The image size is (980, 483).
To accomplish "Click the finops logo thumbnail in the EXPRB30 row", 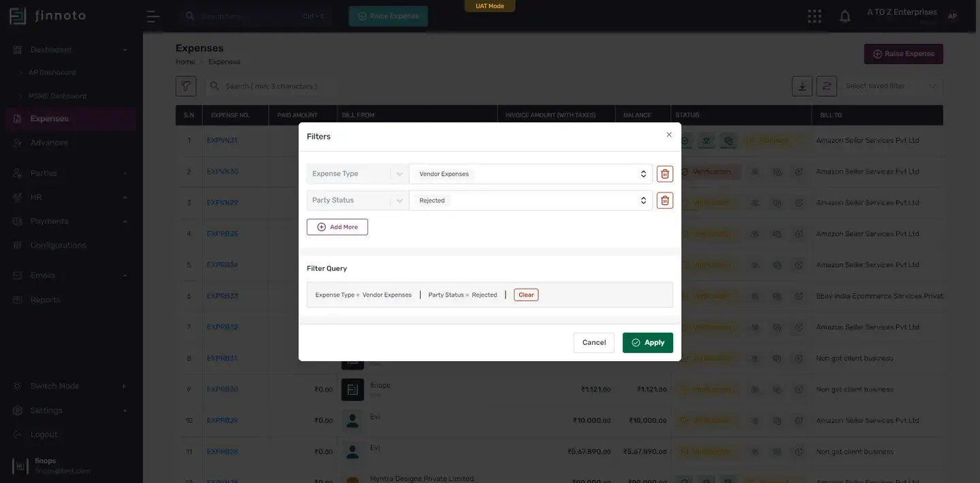I will click(353, 390).
